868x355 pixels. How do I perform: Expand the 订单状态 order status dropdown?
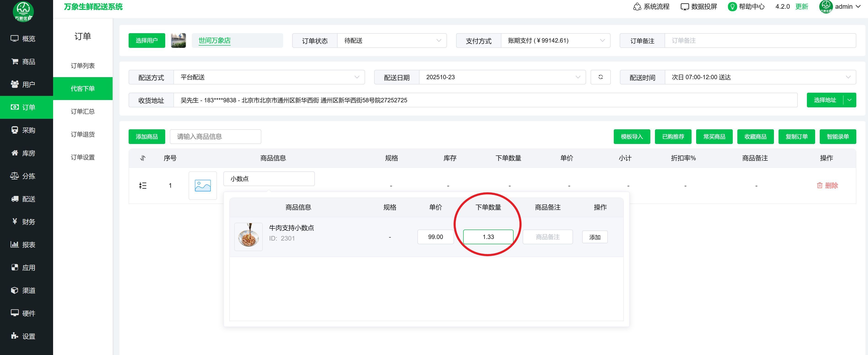[392, 41]
